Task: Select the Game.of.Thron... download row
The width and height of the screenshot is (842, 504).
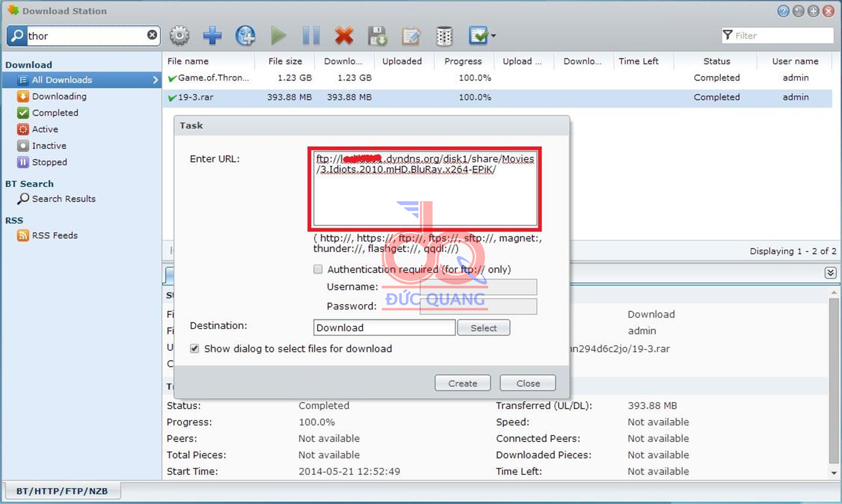Action: 497,78
